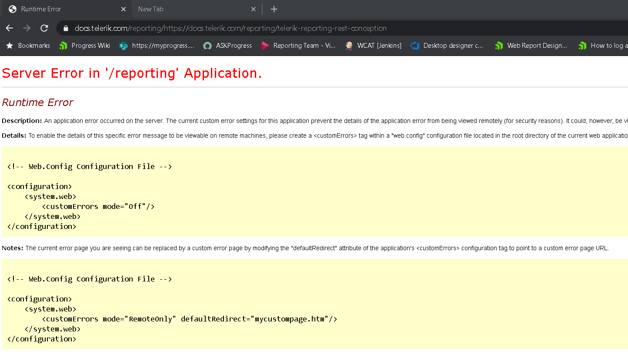
Task: Reload the current page
Action: pyautogui.click(x=44, y=28)
